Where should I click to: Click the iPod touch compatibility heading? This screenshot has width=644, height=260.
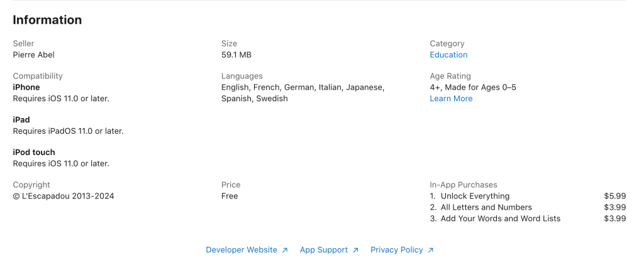[x=34, y=153]
